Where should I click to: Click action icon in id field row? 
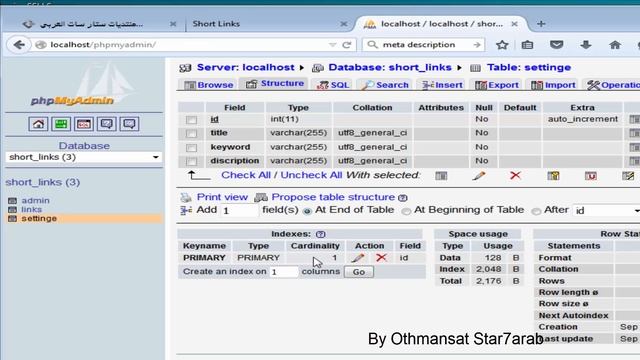pyautogui.click(x=634, y=119)
